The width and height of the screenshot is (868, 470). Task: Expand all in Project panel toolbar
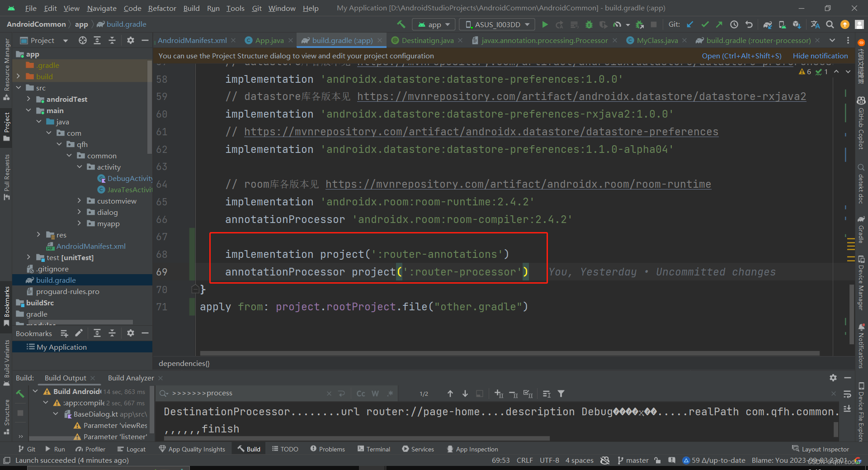(x=97, y=40)
